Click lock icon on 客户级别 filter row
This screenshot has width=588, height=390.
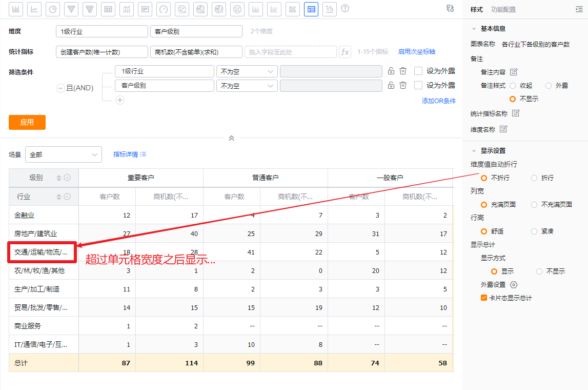pyautogui.click(x=391, y=86)
